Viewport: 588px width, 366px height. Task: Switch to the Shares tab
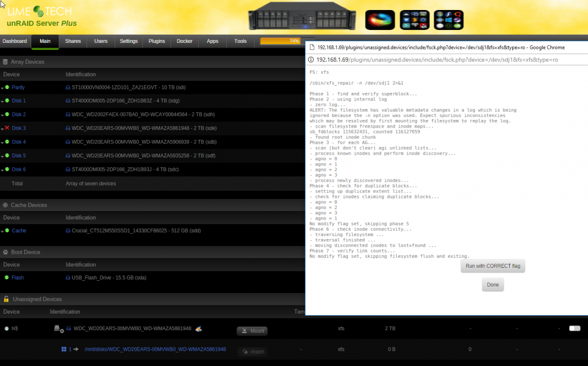(x=73, y=41)
